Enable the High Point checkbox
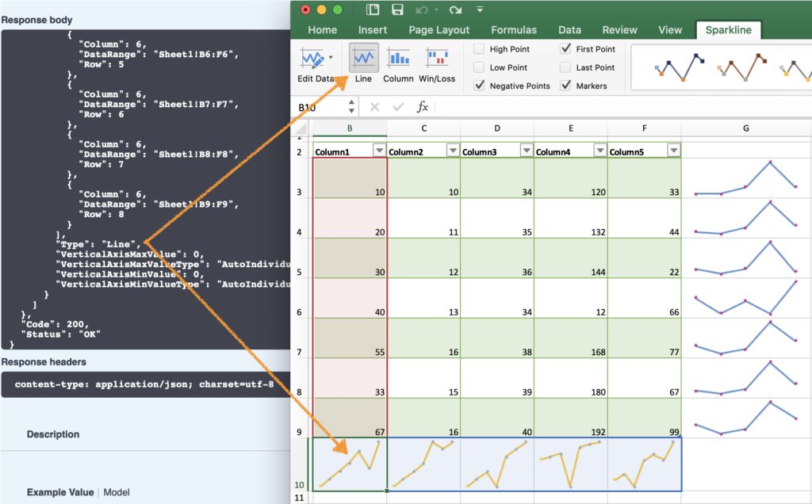This screenshot has height=504, width=812. (x=479, y=49)
